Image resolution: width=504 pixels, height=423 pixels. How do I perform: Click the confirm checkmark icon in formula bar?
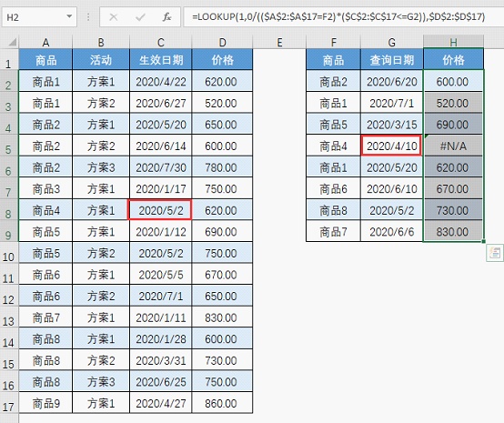click(x=140, y=17)
